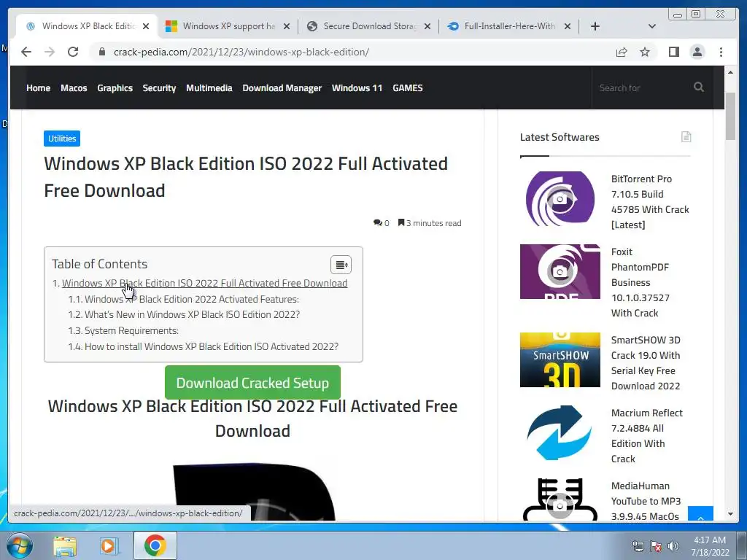
Task: Open TOC item 1.1 Activated Features
Action: 192,299
